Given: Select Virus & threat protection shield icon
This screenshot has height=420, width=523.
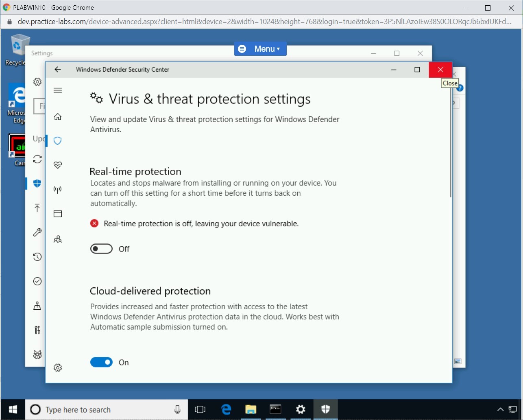Looking at the screenshot, I should pyautogui.click(x=58, y=141).
